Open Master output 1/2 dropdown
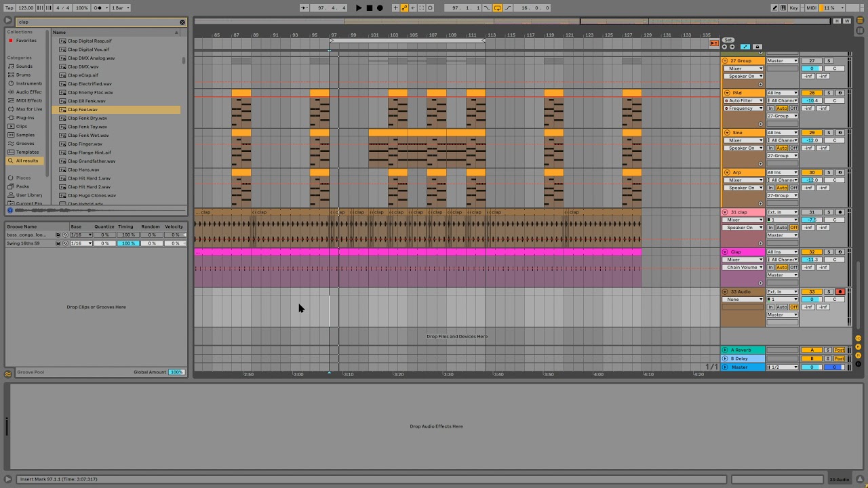The image size is (868, 488). 783,367
